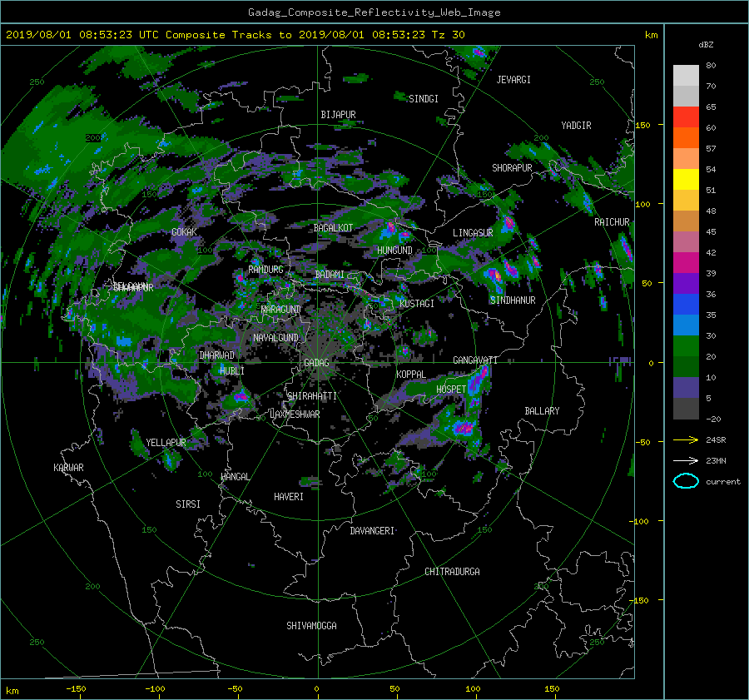
Task: Click the YADGIR city label
Action: [x=576, y=126]
